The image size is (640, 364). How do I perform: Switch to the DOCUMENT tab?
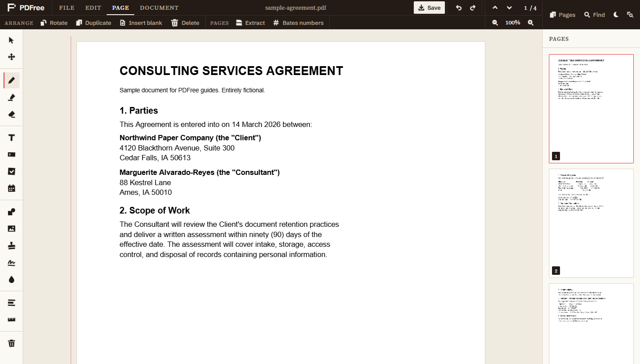point(159,8)
